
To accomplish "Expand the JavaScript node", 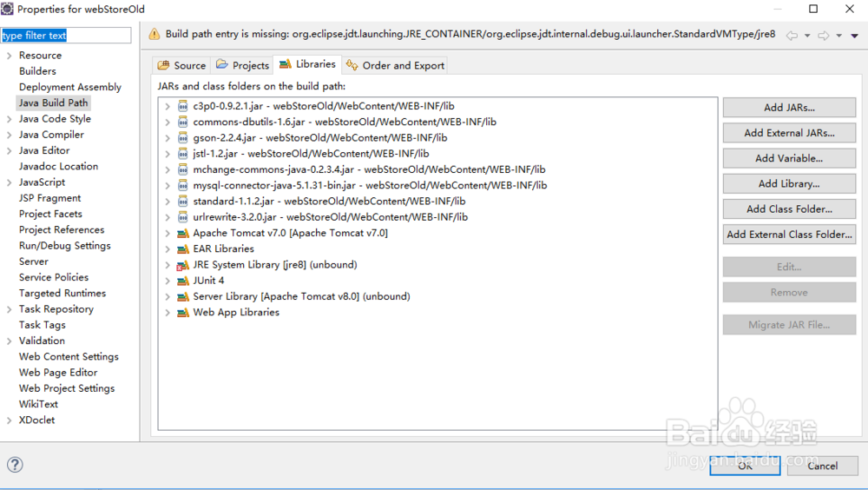I will (x=9, y=182).
